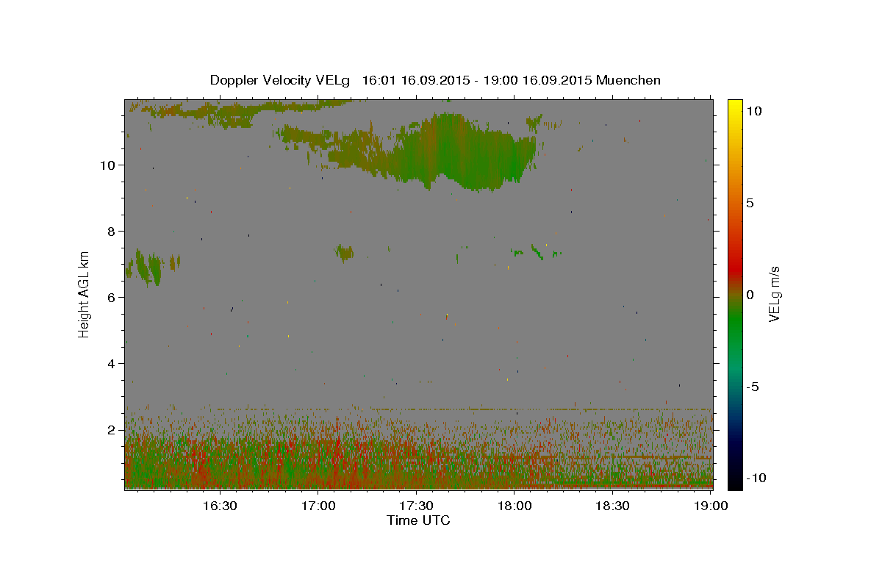Click the '18:30' time tick label

[x=613, y=506]
